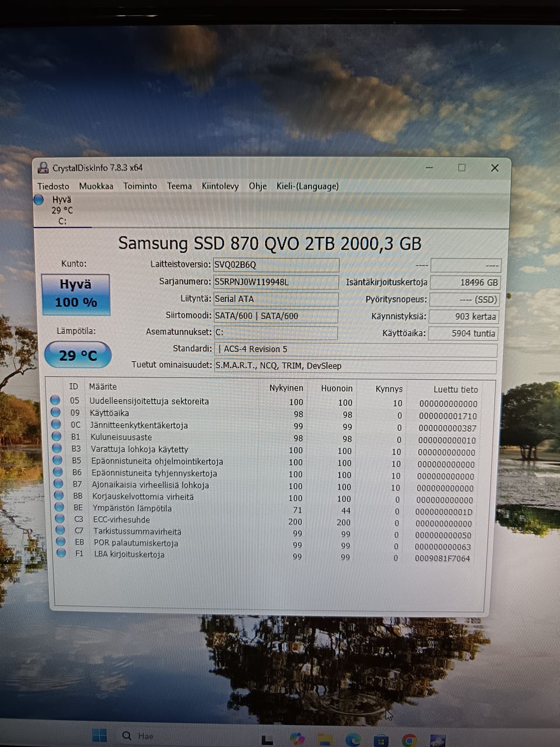Click the status circle for LBA kirjoituskertoja
Image resolution: width=560 pixels, height=747 pixels.
[61, 552]
